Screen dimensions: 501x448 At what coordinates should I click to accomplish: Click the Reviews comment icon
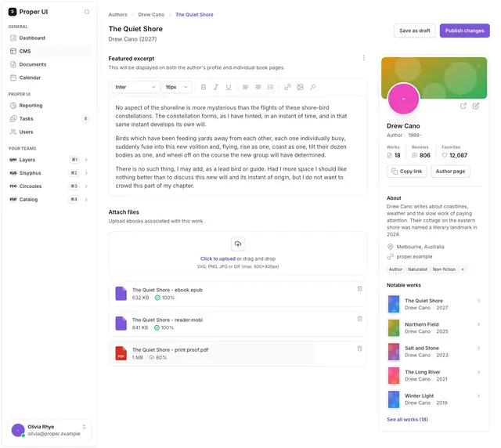[x=414, y=155]
